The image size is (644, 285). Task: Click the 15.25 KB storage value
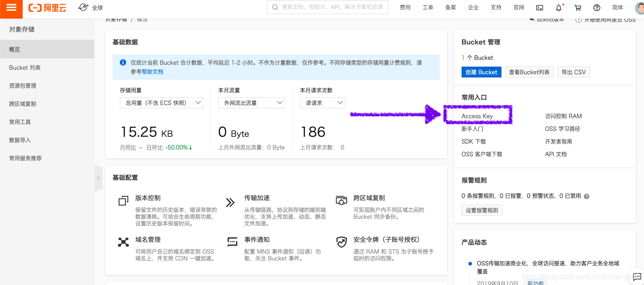(x=147, y=132)
